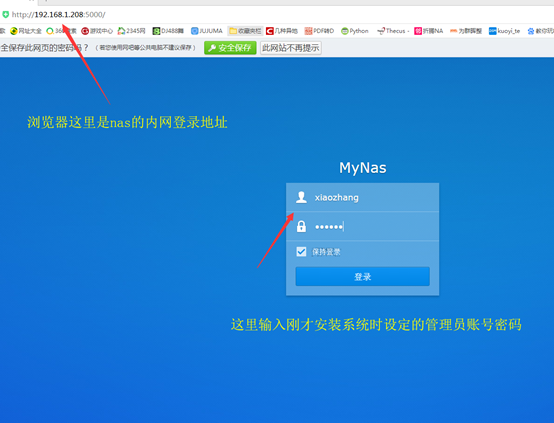
Task: Open the 游戏中心 bookmark
Action: click(97, 31)
